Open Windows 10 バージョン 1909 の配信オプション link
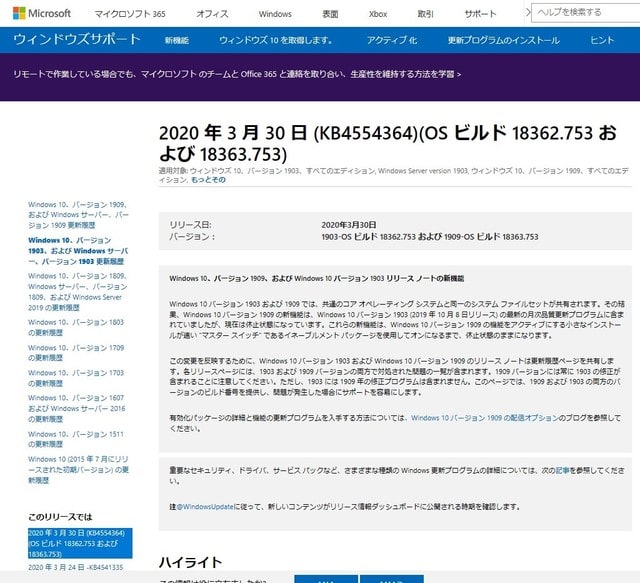 coord(484,418)
